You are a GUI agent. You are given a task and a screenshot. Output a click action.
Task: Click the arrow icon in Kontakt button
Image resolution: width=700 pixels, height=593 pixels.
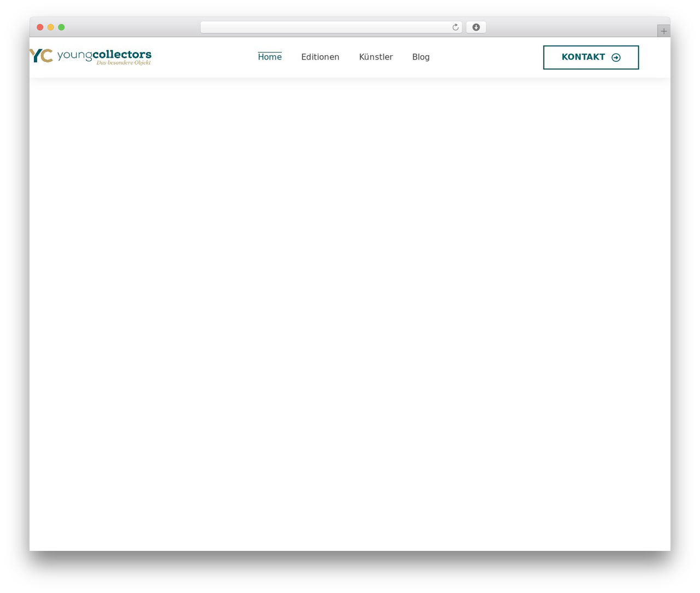[x=616, y=57]
